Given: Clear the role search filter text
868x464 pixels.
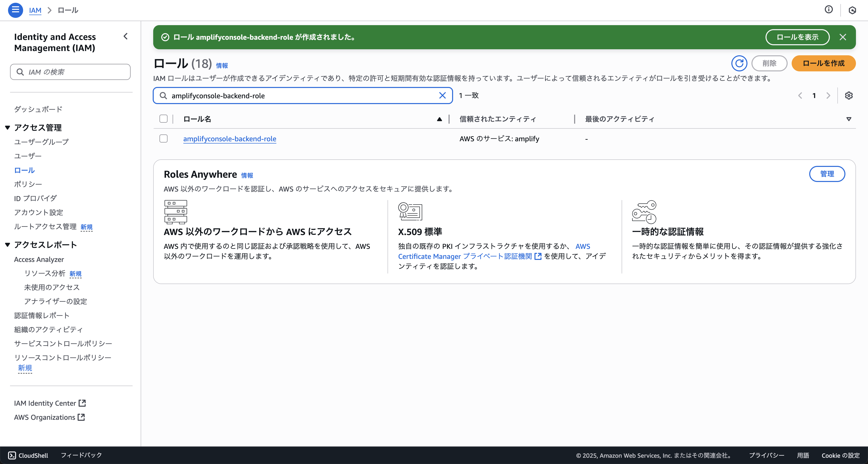Looking at the screenshot, I should tap(443, 96).
